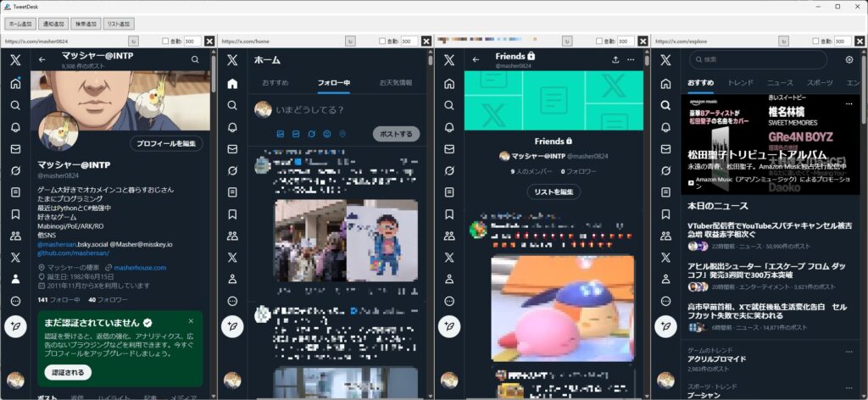Select the トレンド tab in Explore
The width and height of the screenshot is (868, 400).
click(740, 83)
